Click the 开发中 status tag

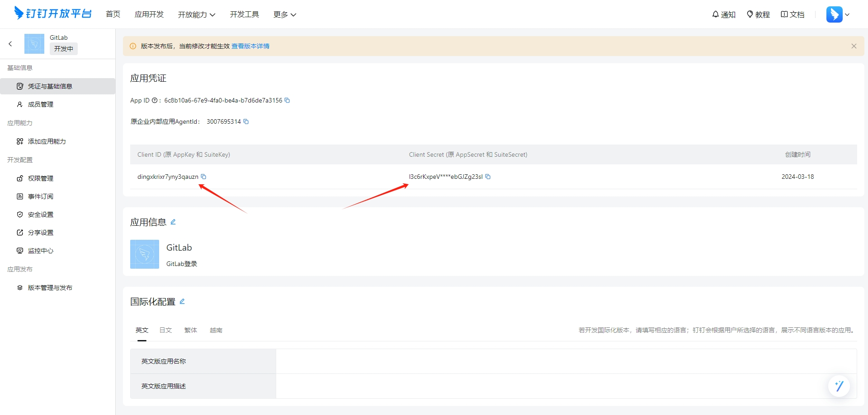(64, 49)
